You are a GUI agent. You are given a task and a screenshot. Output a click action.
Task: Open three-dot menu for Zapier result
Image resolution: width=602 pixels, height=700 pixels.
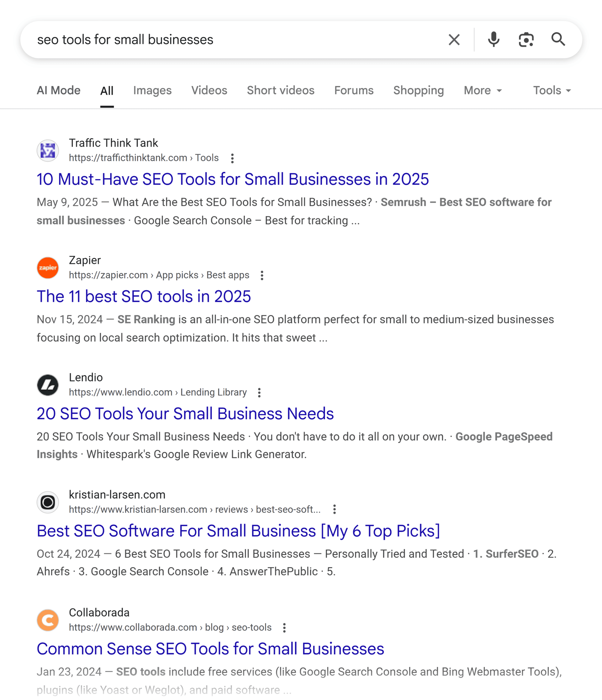pyautogui.click(x=262, y=276)
